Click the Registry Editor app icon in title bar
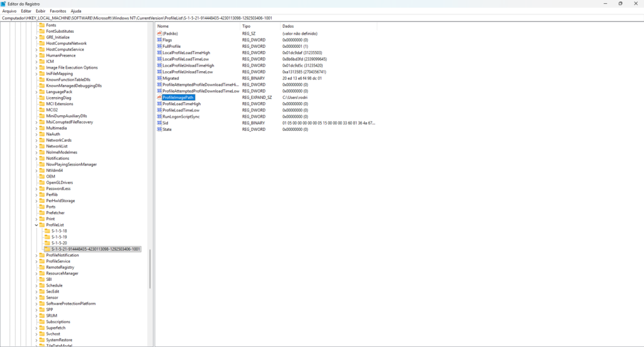Viewport: 644px width, 347px height. [x=4, y=4]
